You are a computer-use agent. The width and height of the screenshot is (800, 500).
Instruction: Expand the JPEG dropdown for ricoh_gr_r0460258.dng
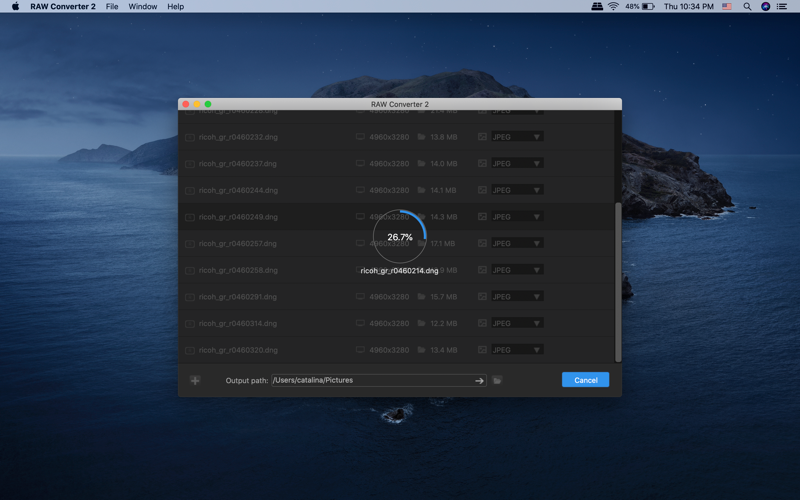(x=517, y=270)
